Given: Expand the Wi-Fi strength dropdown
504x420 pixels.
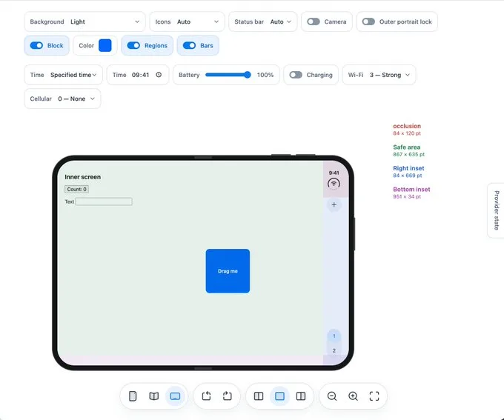Looking at the screenshot, I should (x=379, y=75).
